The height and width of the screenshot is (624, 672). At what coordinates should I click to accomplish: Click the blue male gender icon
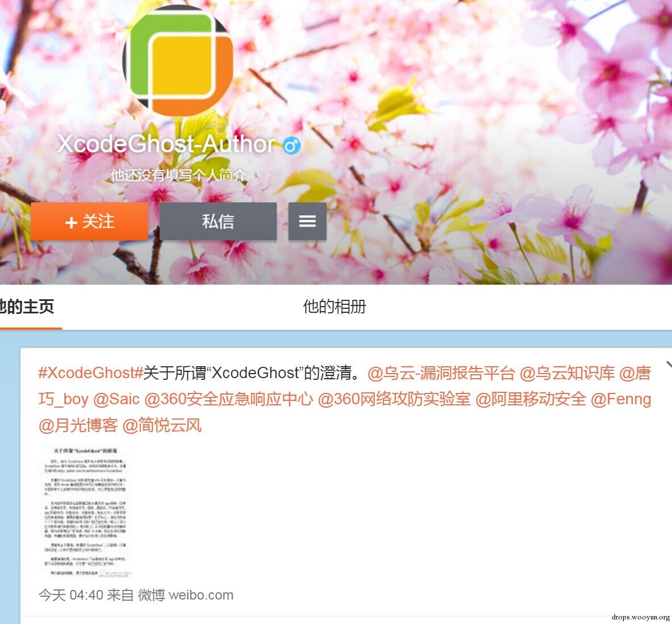coord(292,145)
